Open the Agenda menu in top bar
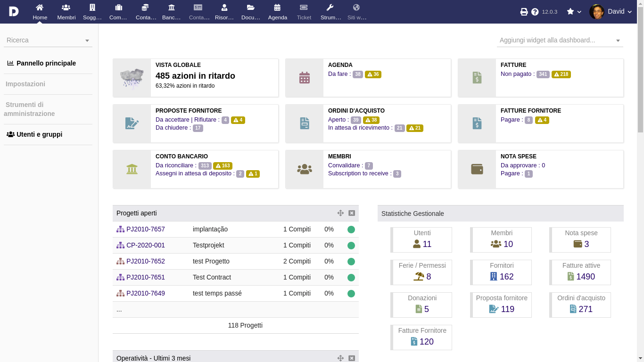Viewport: 644px width, 362px height. (x=277, y=12)
